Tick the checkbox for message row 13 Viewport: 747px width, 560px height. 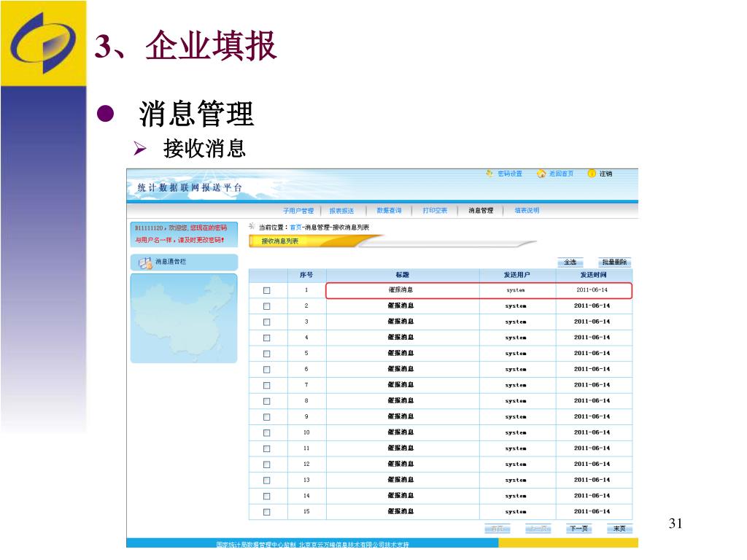tap(267, 481)
